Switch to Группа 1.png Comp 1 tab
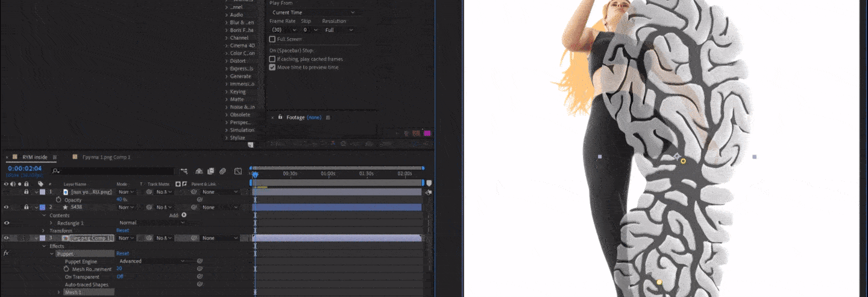The image size is (868, 297). tap(106, 157)
